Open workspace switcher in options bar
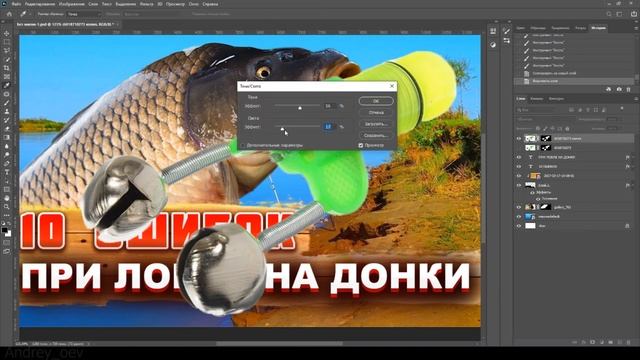640x360 pixels. [620, 14]
